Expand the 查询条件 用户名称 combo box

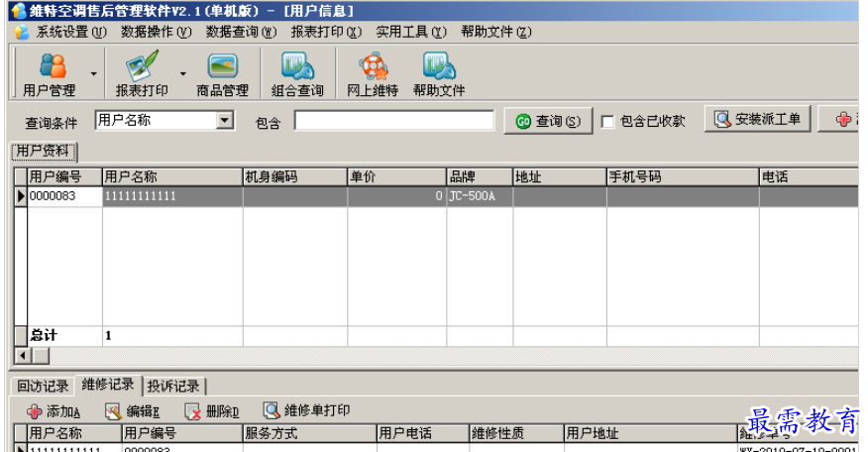coord(225,120)
